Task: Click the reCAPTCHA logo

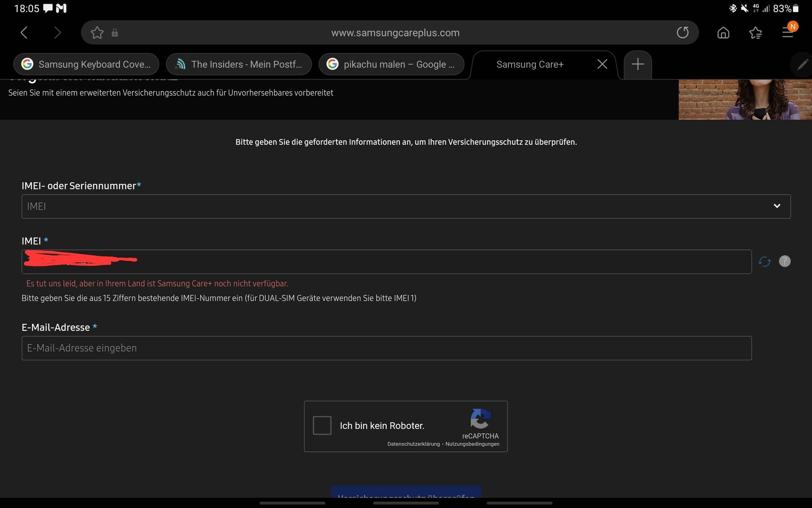Action: tap(480, 419)
